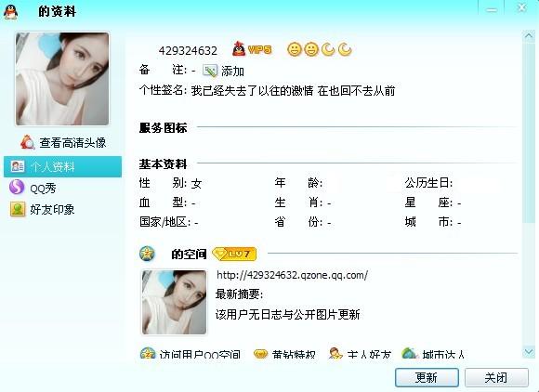Open the 个人资料 tab

point(62,166)
